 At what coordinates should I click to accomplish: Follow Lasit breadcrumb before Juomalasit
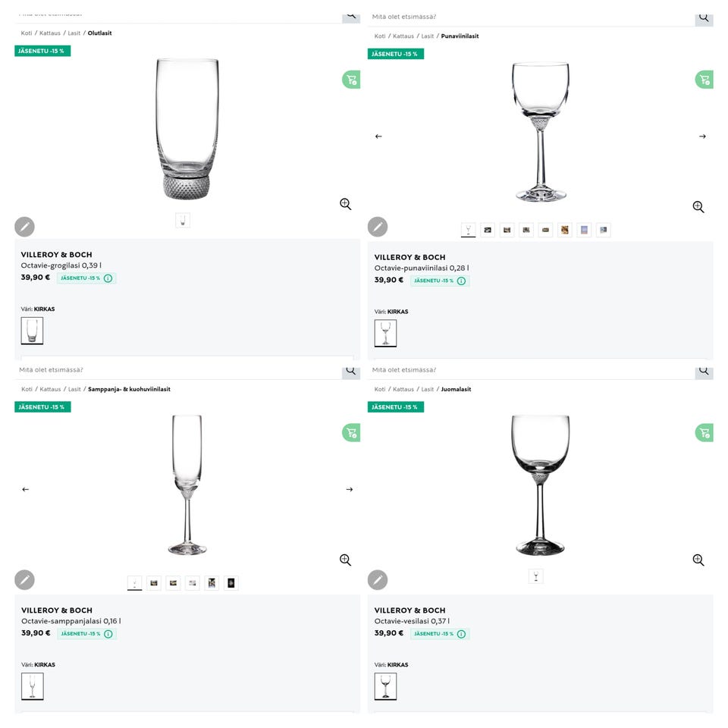[x=428, y=390]
